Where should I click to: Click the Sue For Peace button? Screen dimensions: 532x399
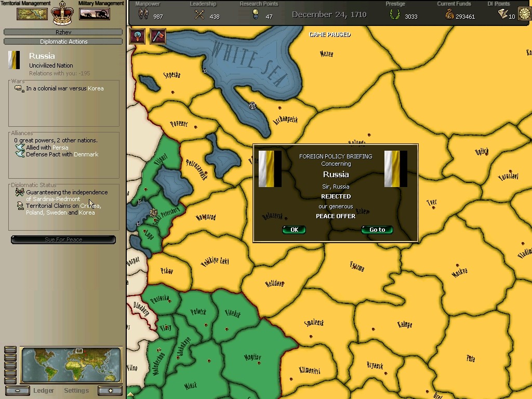click(x=63, y=240)
